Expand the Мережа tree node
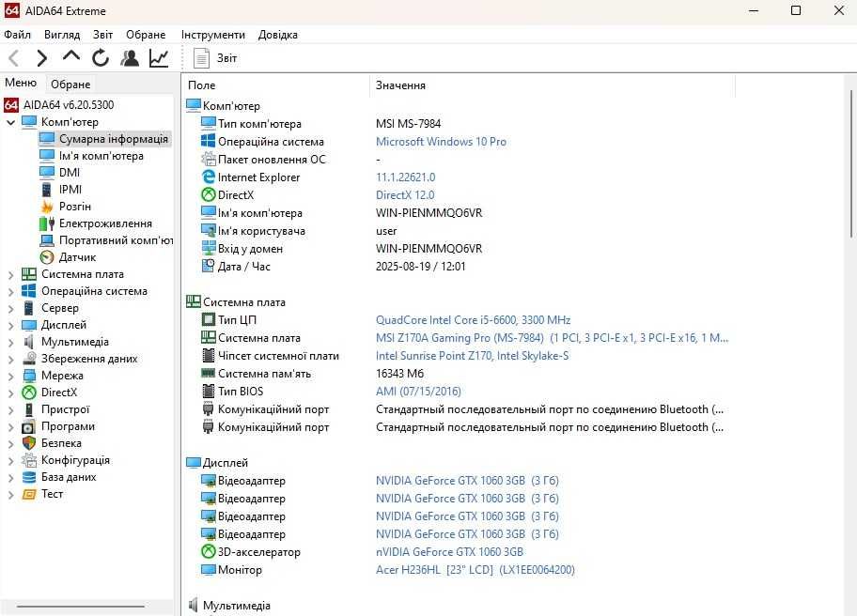Image resolution: width=857 pixels, height=616 pixels. point(10,377)
